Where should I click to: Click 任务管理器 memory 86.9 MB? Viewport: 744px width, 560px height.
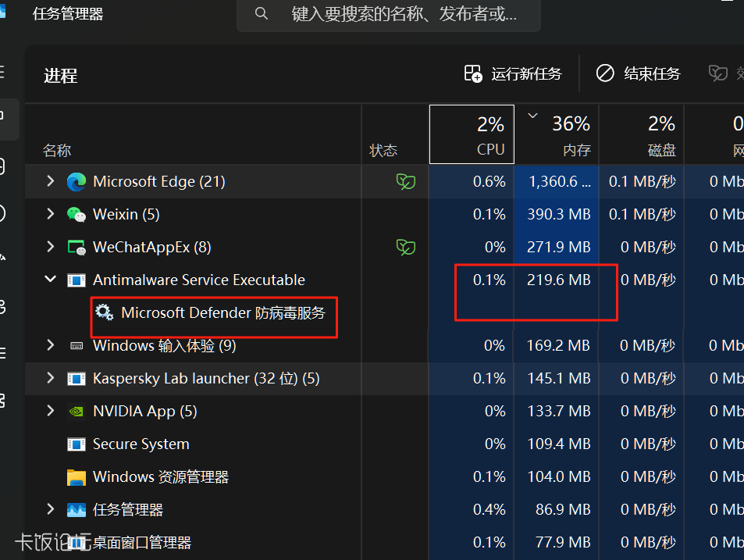(x=563, y=509)
